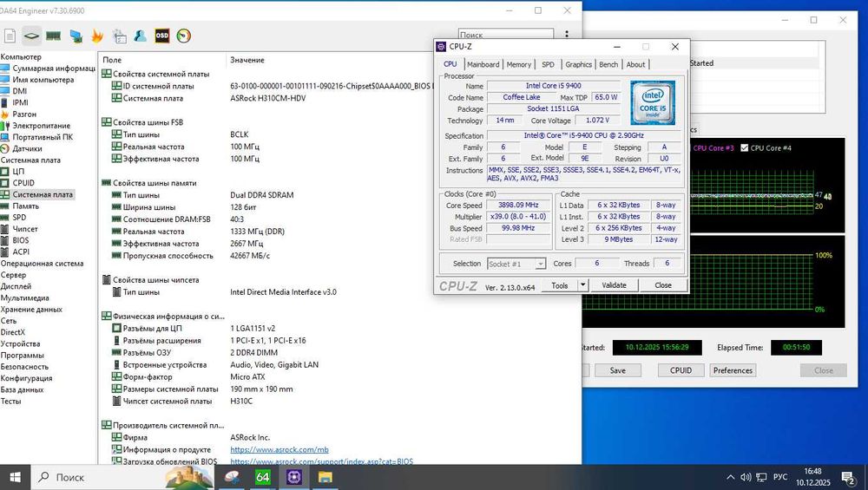Click the network tray icon
868x490 pixels.
(x=762, y=477)
